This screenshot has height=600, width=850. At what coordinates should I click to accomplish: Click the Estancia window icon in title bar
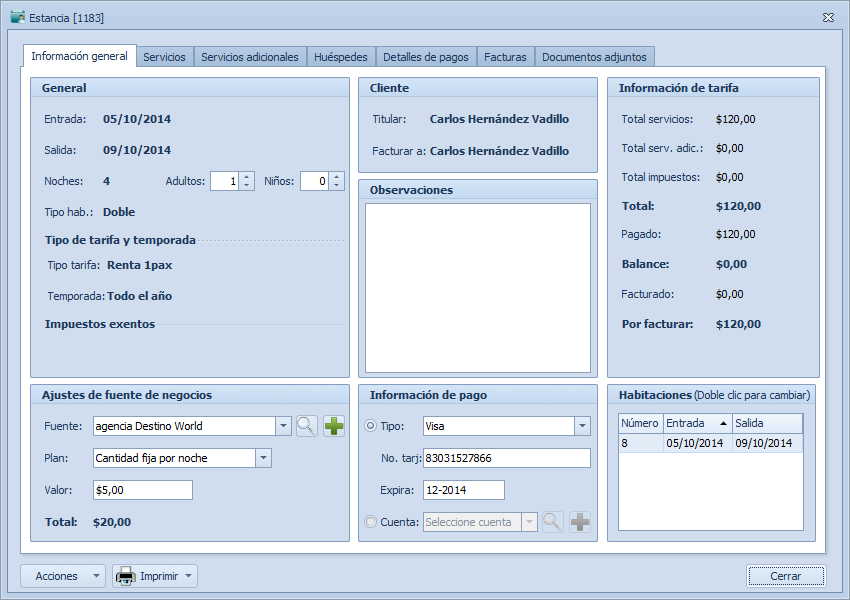pyautogui.click(x=17, y=17)
